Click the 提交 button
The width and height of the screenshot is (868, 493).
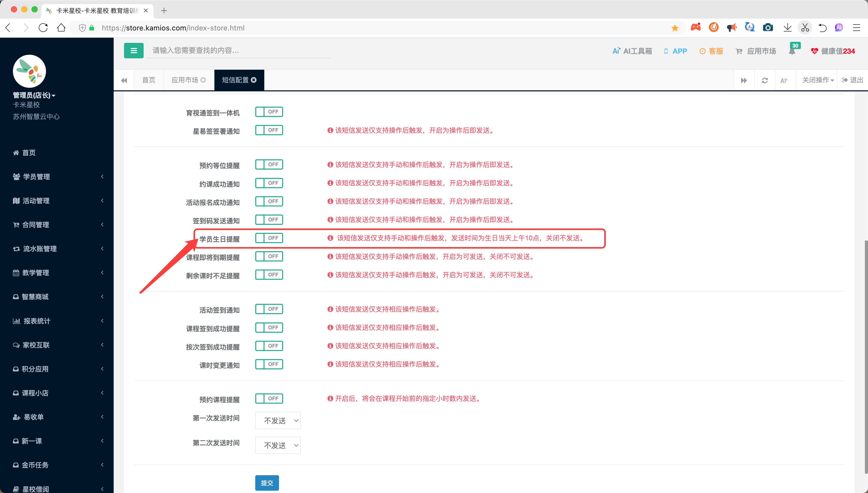coord(267,483)
